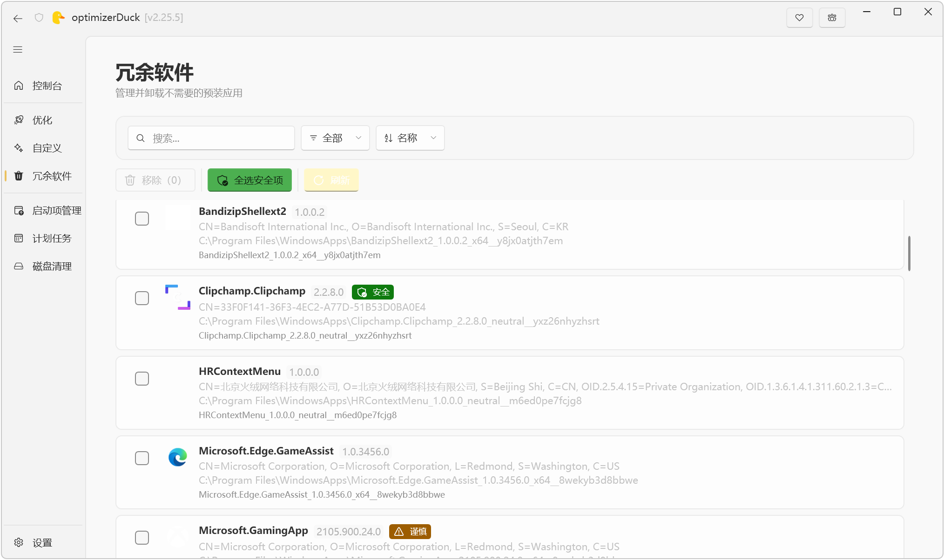Click GamingApp version 2105.900.24.0
The height and width of the screenshot is (560, 944).
[x=349, y=532]
